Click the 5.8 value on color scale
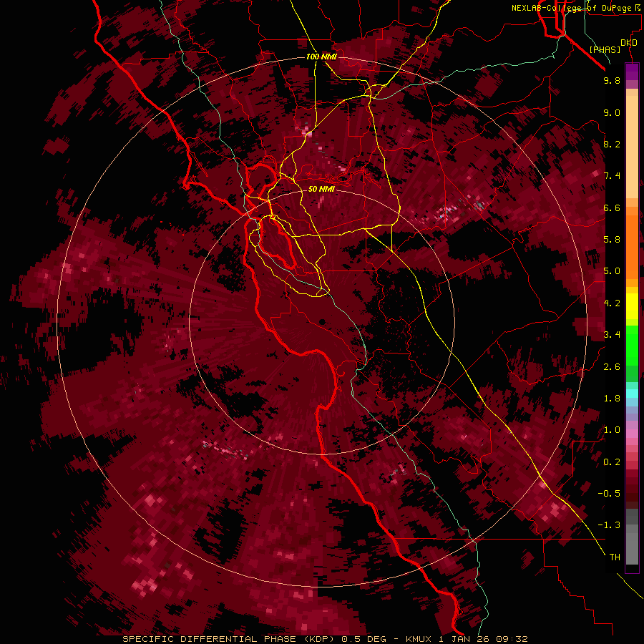This screenshot has width=644, height=644. click(x=612, y=239)
